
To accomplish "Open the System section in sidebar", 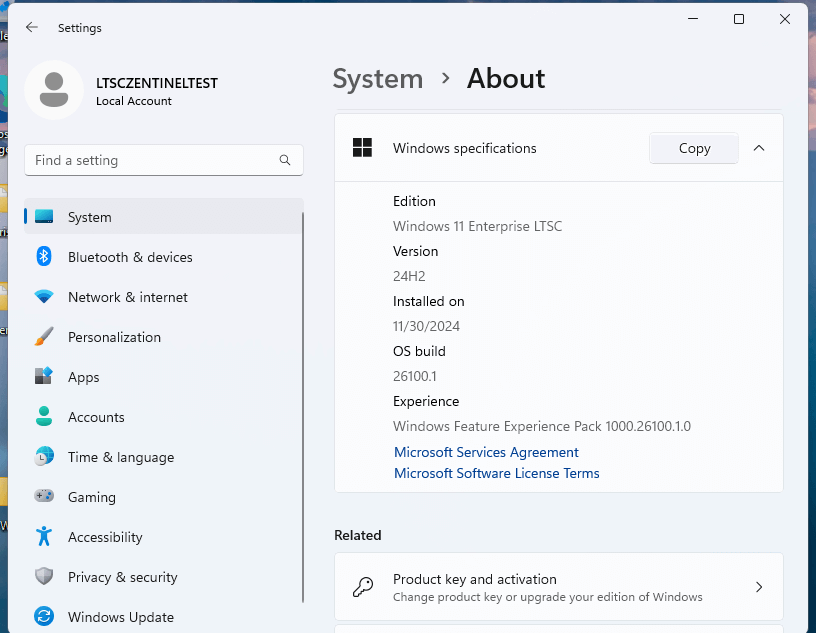I will click(x=88, y=217).
